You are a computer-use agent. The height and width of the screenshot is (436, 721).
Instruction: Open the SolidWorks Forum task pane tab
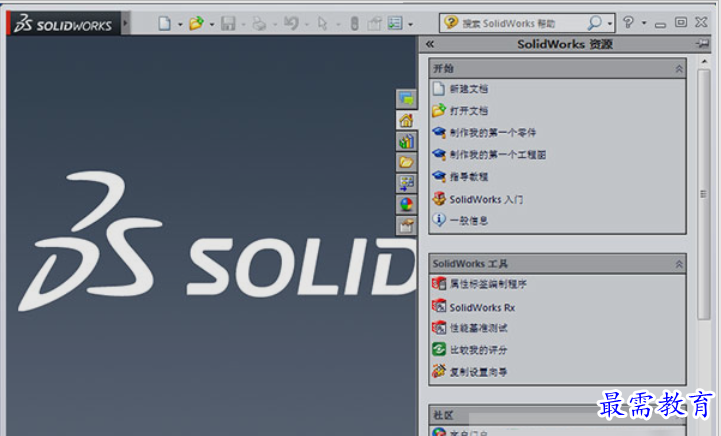pyautogui.click(x=406, y=99)
